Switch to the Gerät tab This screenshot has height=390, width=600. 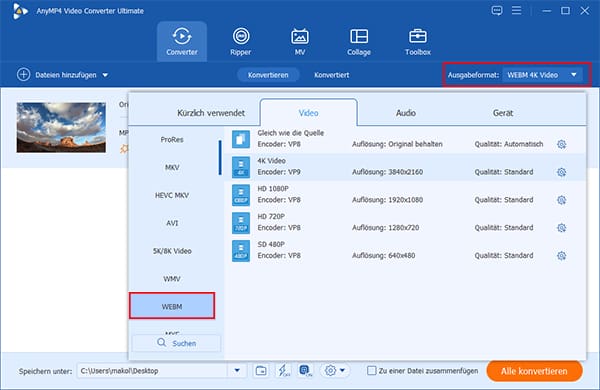click(503, 113)
